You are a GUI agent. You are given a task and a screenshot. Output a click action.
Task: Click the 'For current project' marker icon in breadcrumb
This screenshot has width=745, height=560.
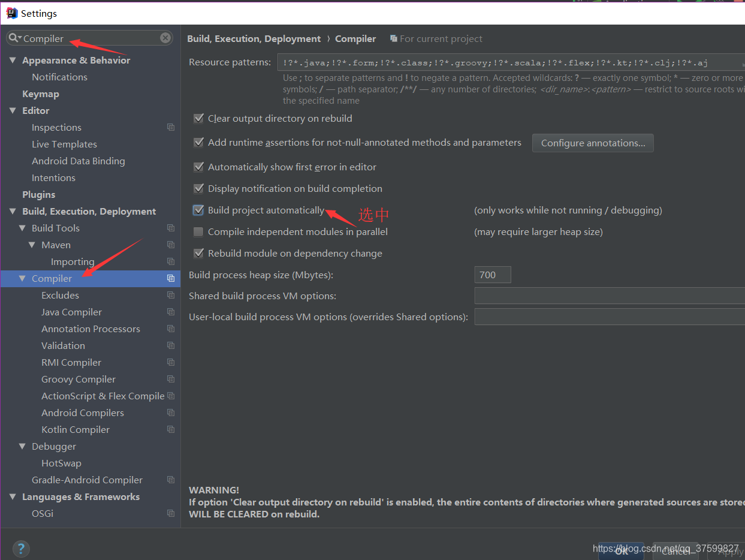[x=394, y=38]
